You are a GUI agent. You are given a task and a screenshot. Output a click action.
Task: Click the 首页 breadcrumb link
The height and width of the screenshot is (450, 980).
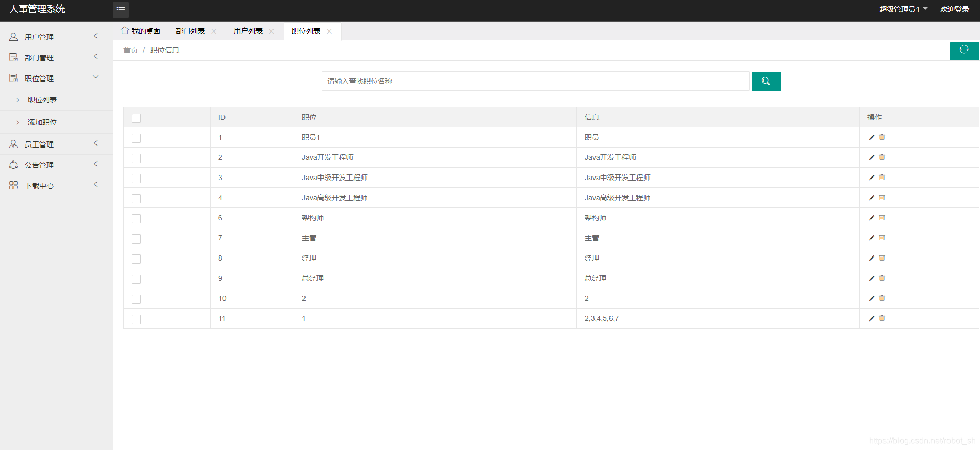131,50
